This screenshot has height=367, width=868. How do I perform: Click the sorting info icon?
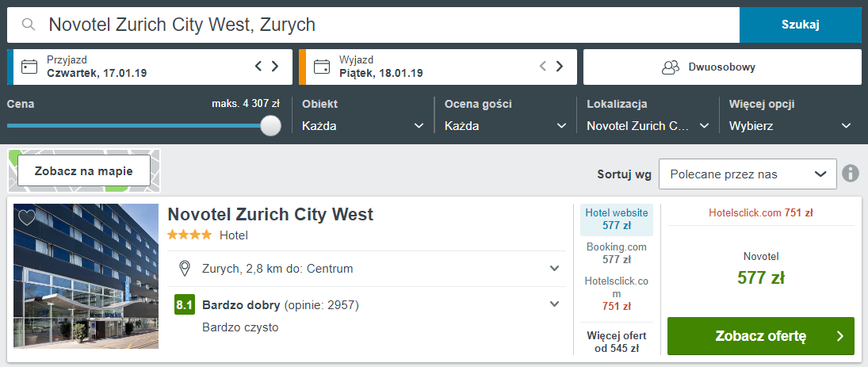[851, 174]
